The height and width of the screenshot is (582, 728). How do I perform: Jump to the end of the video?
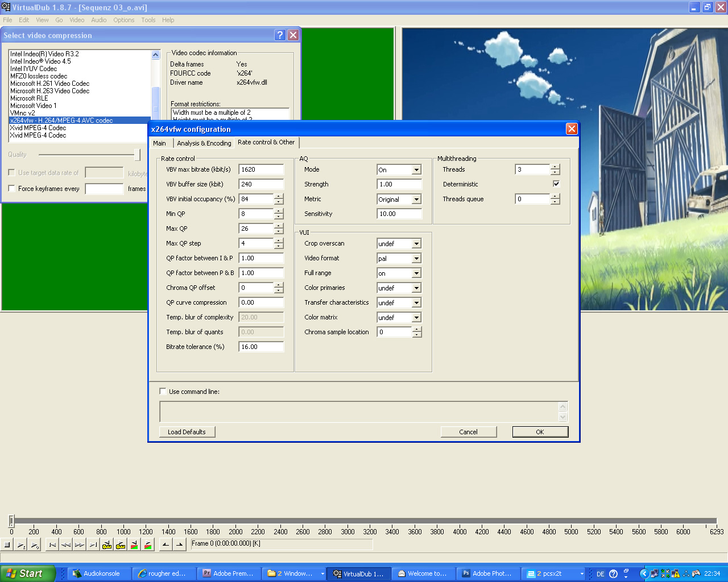pos(93,544)
